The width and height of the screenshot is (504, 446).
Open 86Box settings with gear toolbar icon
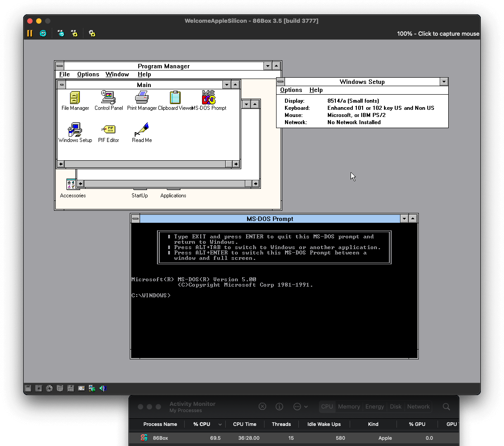coord(92,33)
